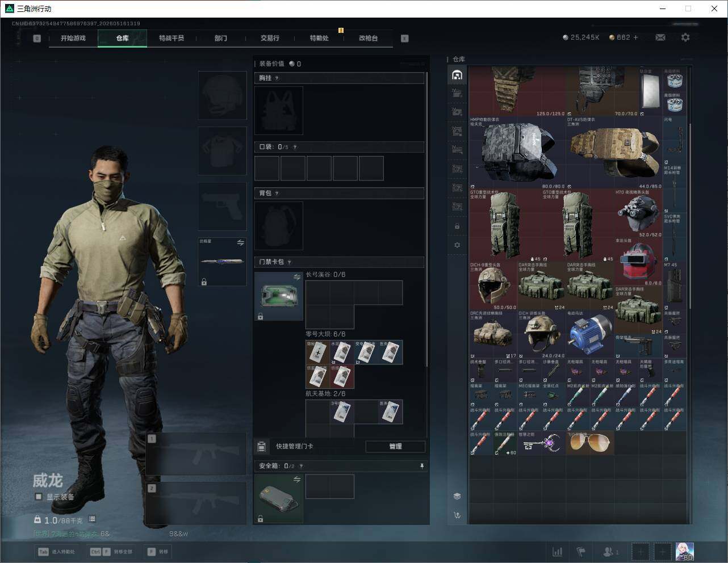728x563 pixels.
Task: Select the ornate purple-gem key item
Action: (x=542, y=442)
